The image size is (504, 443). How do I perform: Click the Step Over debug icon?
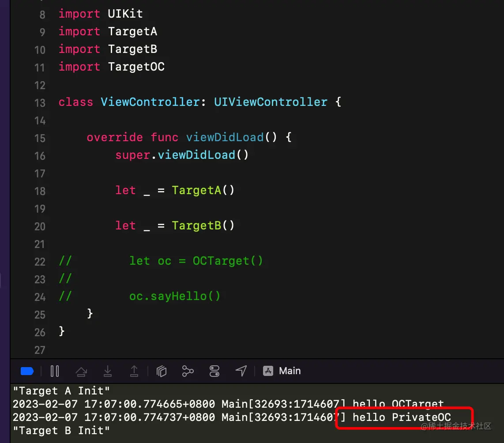(x=81, y=372)
